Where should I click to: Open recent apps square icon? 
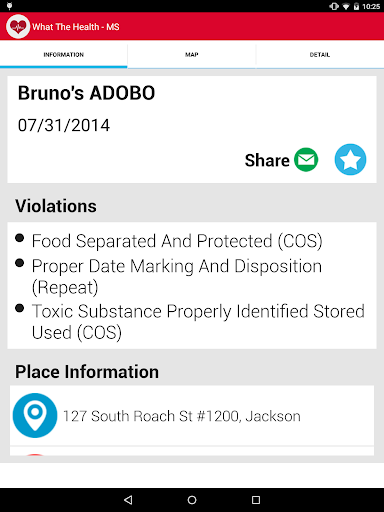(x=256, y=500)
